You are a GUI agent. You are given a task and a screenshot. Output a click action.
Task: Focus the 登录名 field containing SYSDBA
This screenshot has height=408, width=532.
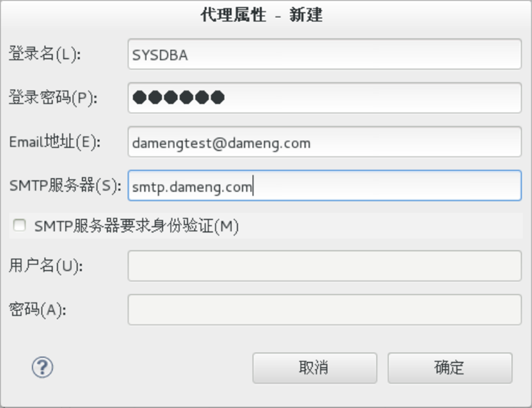pyautogui.click(x=325, y=54)
